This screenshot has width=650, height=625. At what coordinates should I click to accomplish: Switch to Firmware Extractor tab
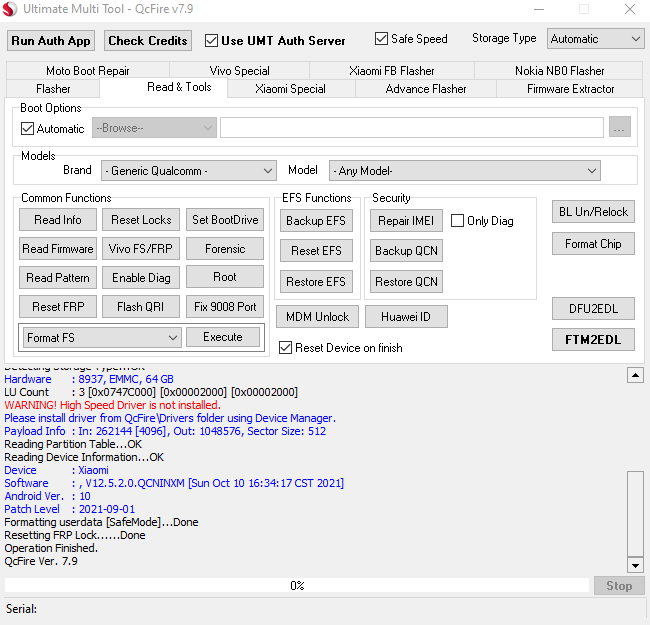tap(570, 89)
